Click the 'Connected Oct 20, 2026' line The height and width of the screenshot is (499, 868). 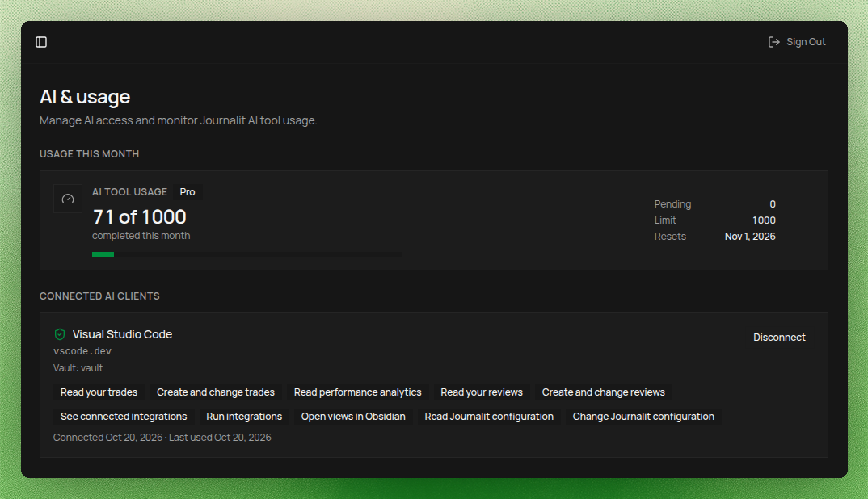coord(162,438)
